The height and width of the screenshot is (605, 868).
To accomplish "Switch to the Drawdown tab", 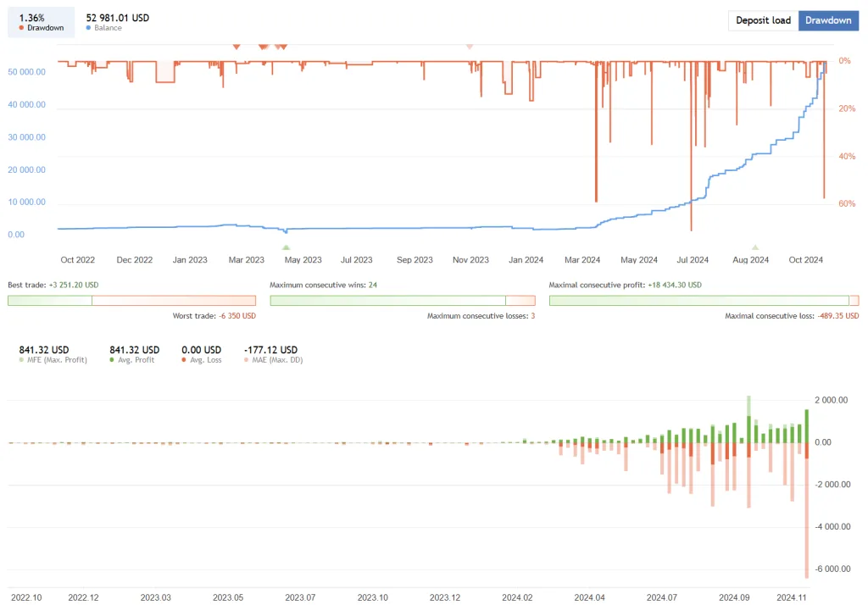I will tap(828, 20).
